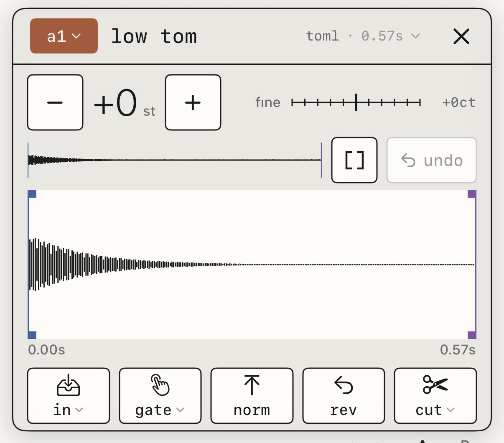Click the undo arrow icon
Viewport: 504px width, 443px height.
coord(408,160)
